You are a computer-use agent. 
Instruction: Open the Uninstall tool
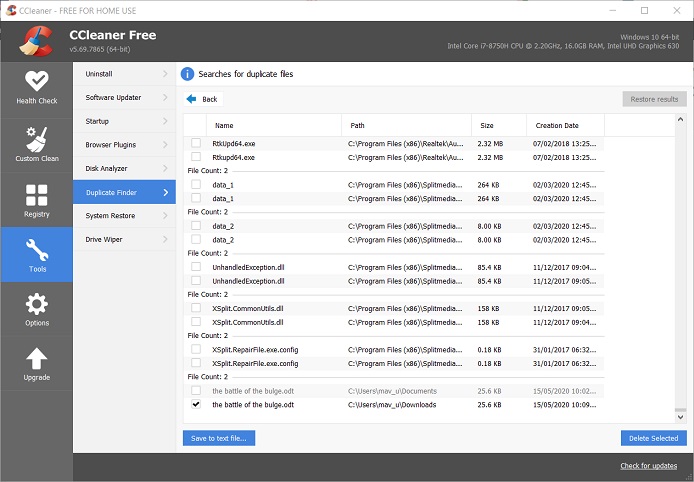(124, 74)
